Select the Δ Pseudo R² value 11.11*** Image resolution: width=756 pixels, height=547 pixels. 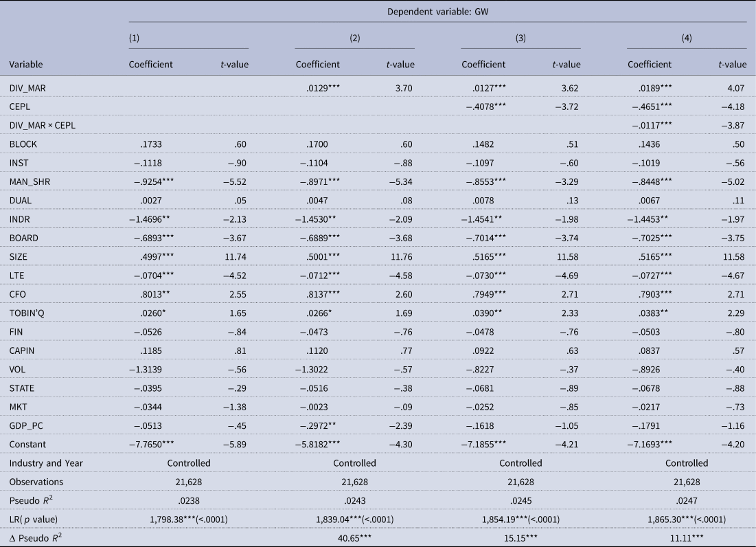coord(687,520)
